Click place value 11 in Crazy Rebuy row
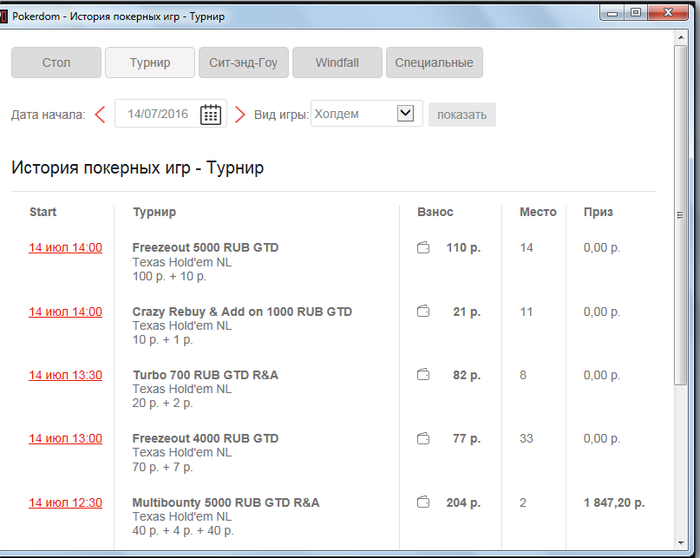The image size is (700, 558). coord(526,312)
